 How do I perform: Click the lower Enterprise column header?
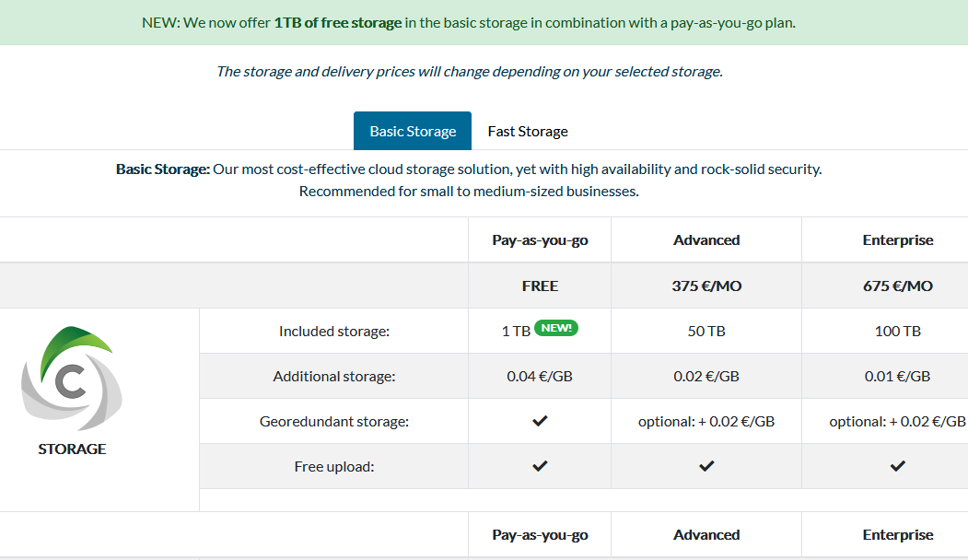click(x=898, y=535)
